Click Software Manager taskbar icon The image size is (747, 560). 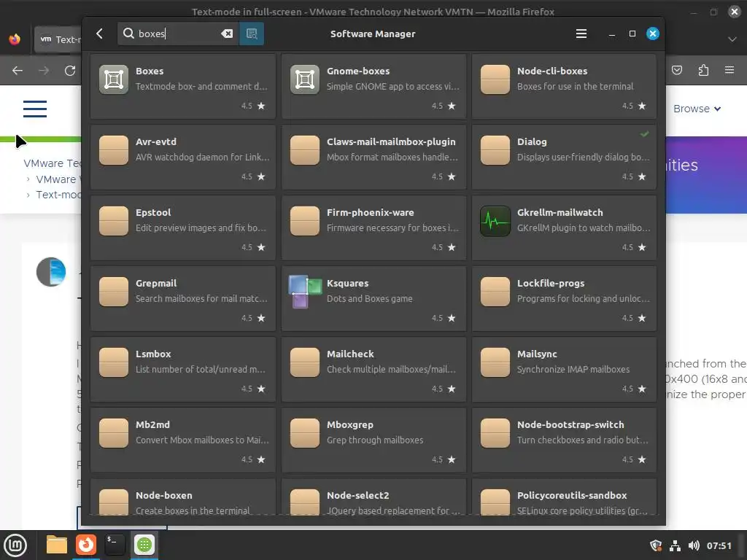[x=144, y=545]
